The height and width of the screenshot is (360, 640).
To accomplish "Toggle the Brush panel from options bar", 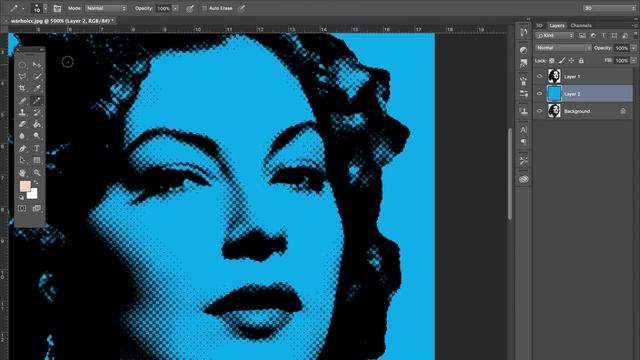I will click(x=57, y=8).
